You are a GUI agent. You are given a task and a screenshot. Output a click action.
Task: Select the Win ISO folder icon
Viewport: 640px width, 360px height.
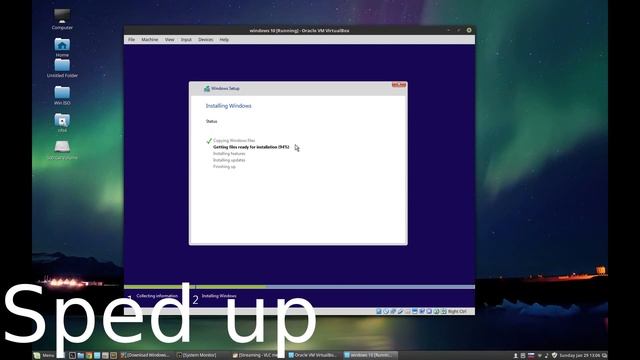[x=62, y=95]
